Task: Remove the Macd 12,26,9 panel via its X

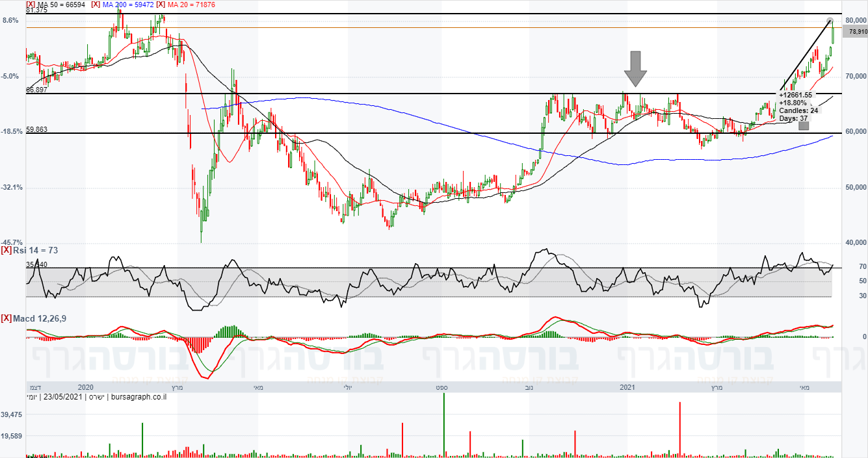Action: click(x=6, y=318)
